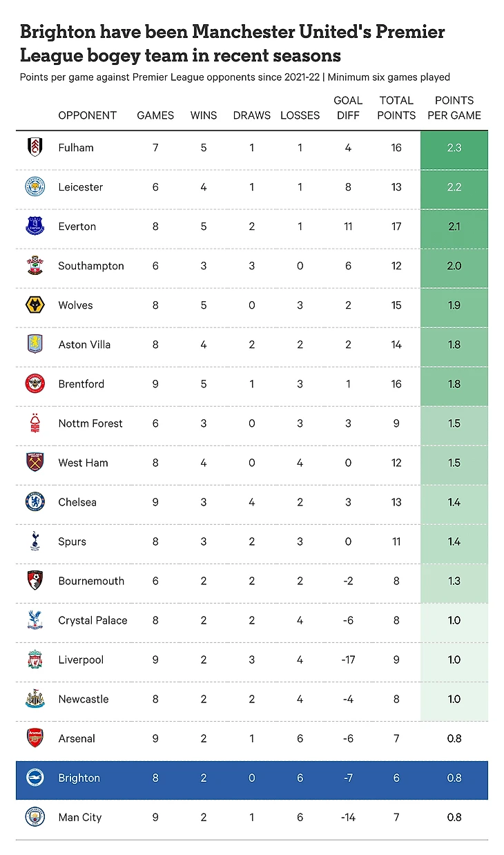This screenshot has height=855, width=504.
Task: Select the Brentford crest icon
Action: point(35,383)
